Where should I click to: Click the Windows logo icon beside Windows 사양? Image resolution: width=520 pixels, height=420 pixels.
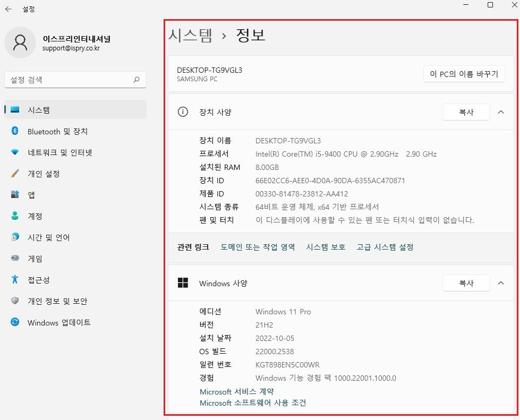(x=183, y=283)
